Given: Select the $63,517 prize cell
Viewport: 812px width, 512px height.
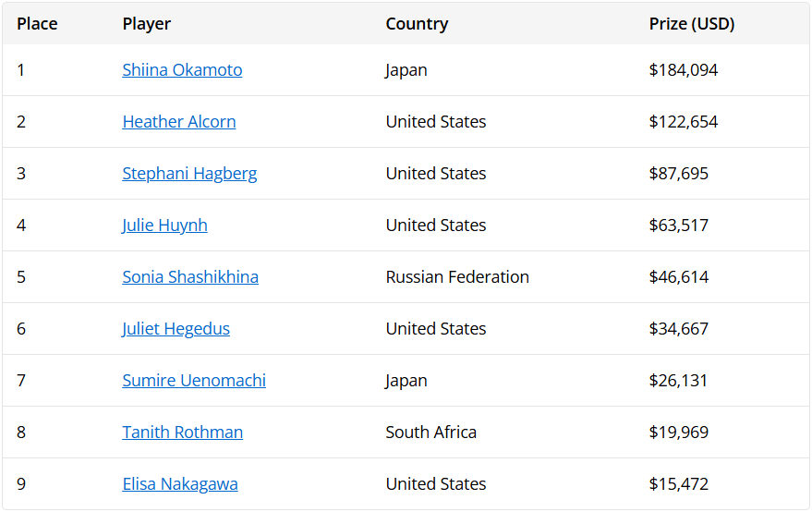Looking at the screenshot, I should (x=679, y=226).
